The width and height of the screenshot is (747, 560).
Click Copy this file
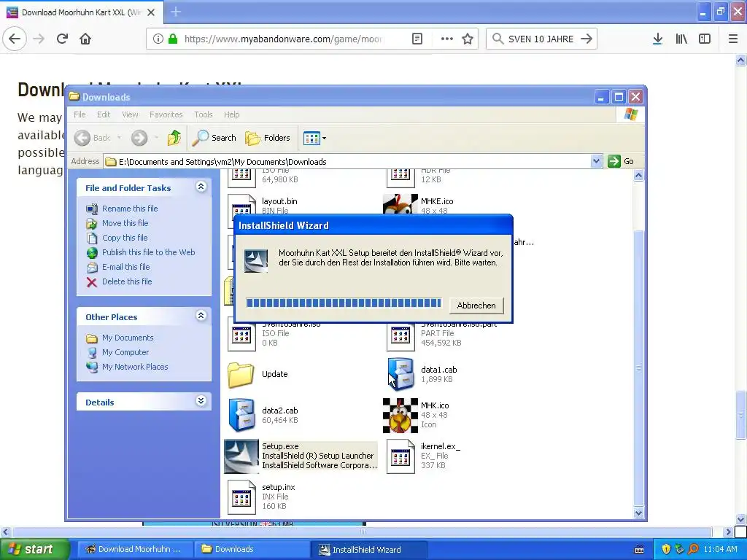125,238
